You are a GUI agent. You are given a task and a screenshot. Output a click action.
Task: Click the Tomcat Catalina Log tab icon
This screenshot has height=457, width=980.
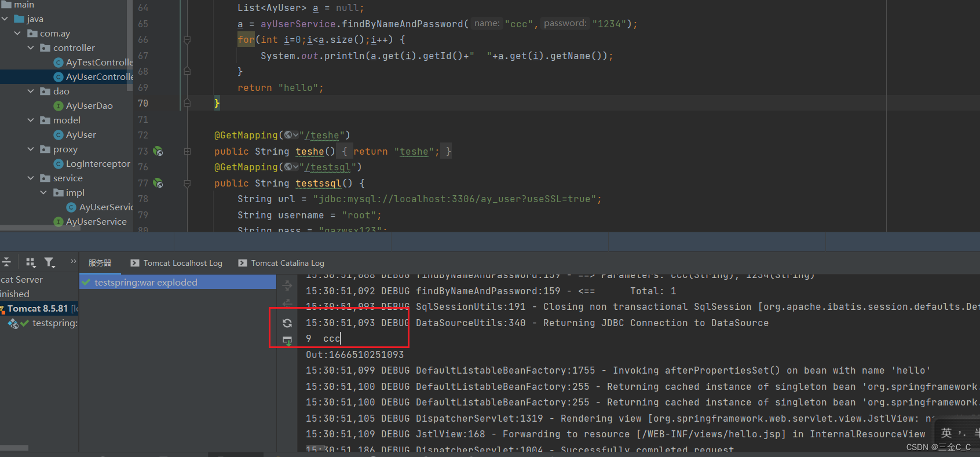[243, 263]
